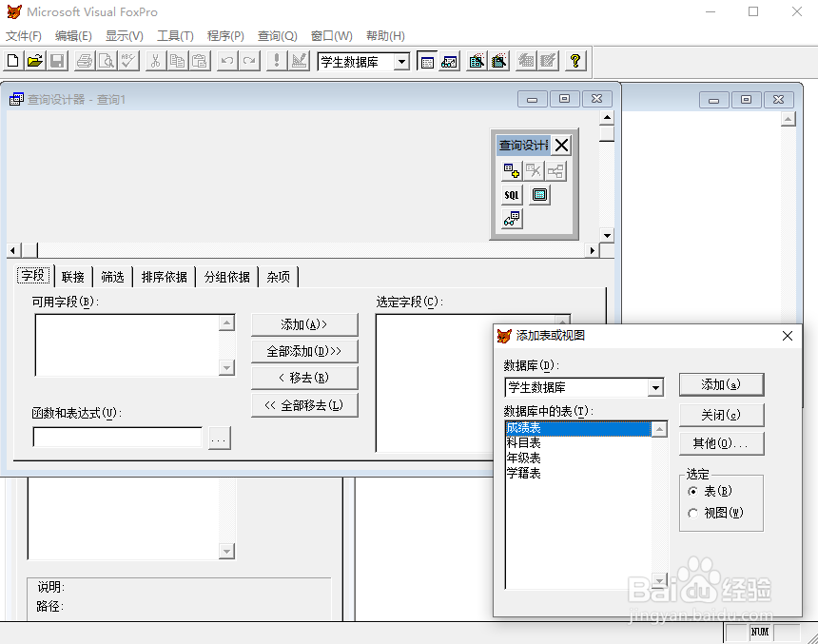Screen dimensions: 818x644
Task: Open the 文件(F) menu
Action: pyautogui.click(x=24, y=36)
